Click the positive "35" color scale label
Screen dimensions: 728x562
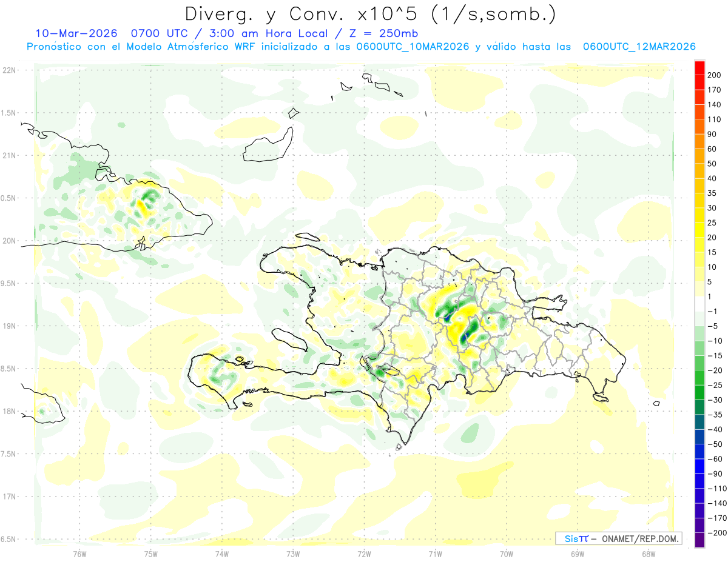[x=712, y=193]
